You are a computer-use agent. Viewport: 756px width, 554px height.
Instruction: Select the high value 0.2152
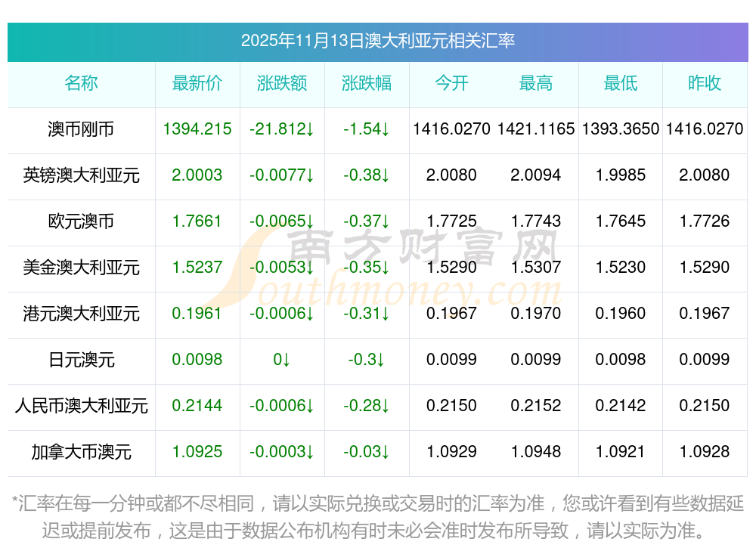tap(536, 406)
